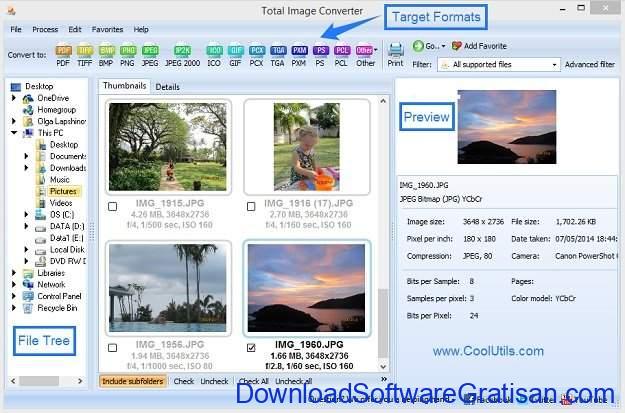The width and height of the screenshot is (625, 413).
Task: Choose PNG as the target format
Action: tap(128, 55)
